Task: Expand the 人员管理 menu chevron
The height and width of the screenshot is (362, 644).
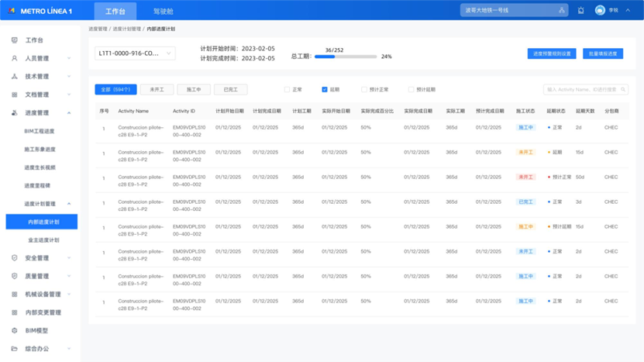Action: (x=69, y=58)
